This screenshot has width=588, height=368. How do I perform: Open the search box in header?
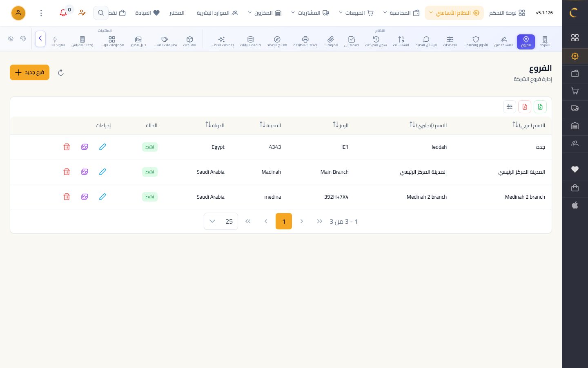pyautogui.click(x=101, y=13)
